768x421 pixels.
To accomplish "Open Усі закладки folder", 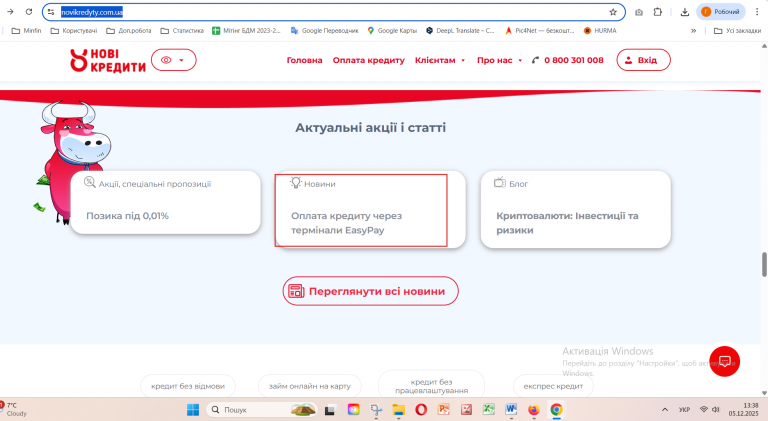I will click(x=738, y=30).
